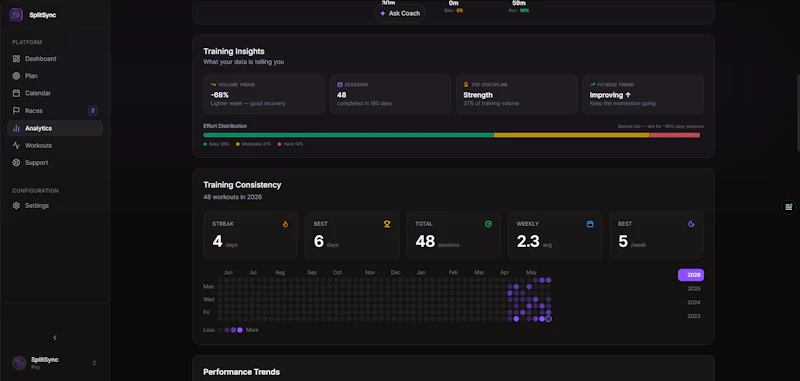Click the Settings gear icon
This screenshot has width=800, height=381.
[16, 206]
